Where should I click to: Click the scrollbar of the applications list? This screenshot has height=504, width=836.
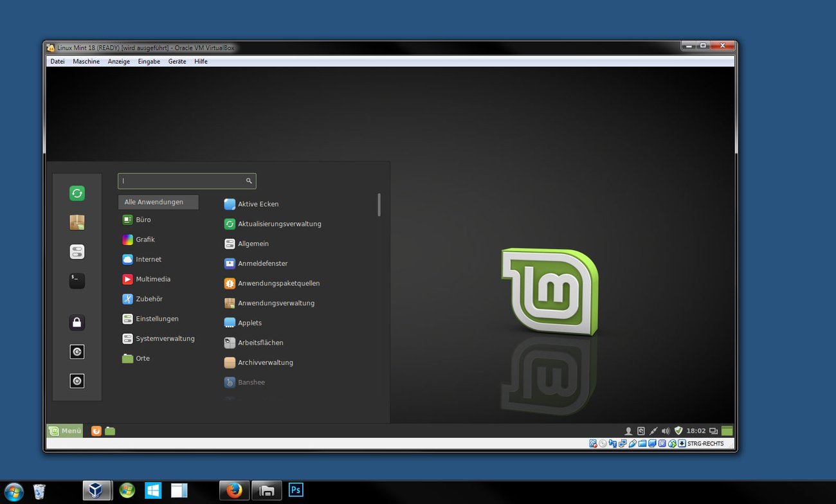tap(379, 206)
